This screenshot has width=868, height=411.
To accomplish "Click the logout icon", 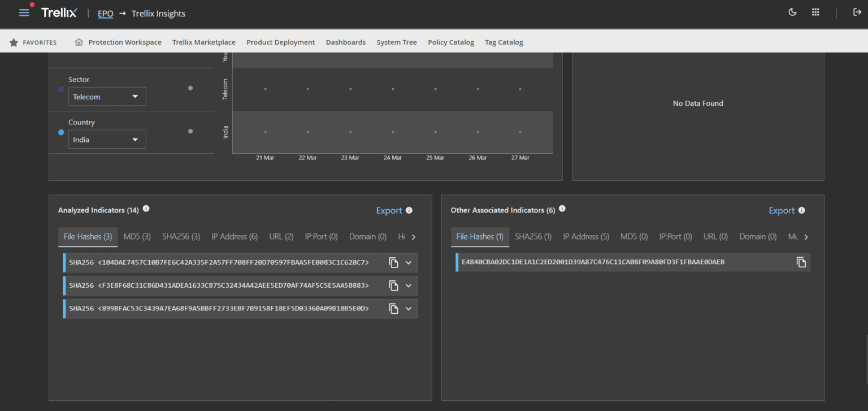I will (857, 12).
